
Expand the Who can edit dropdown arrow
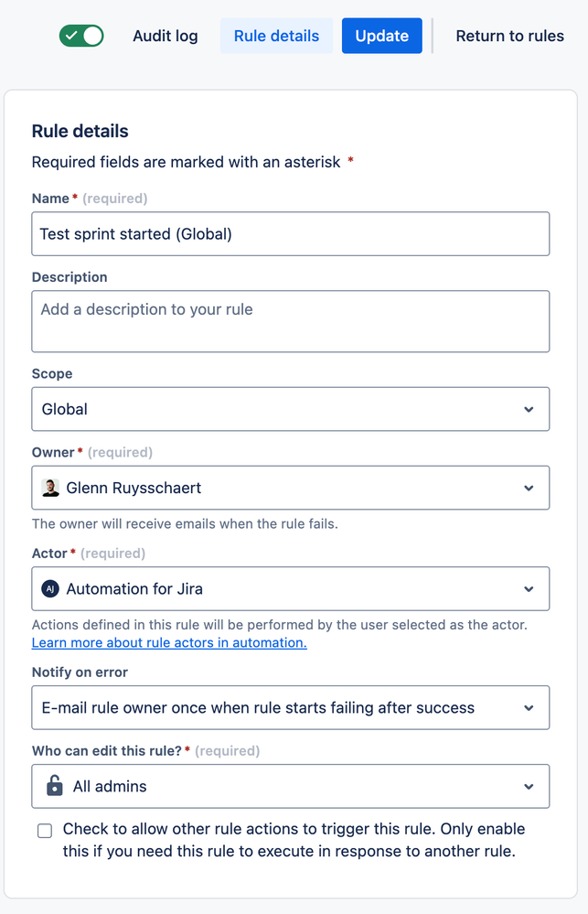click(529, 786)
